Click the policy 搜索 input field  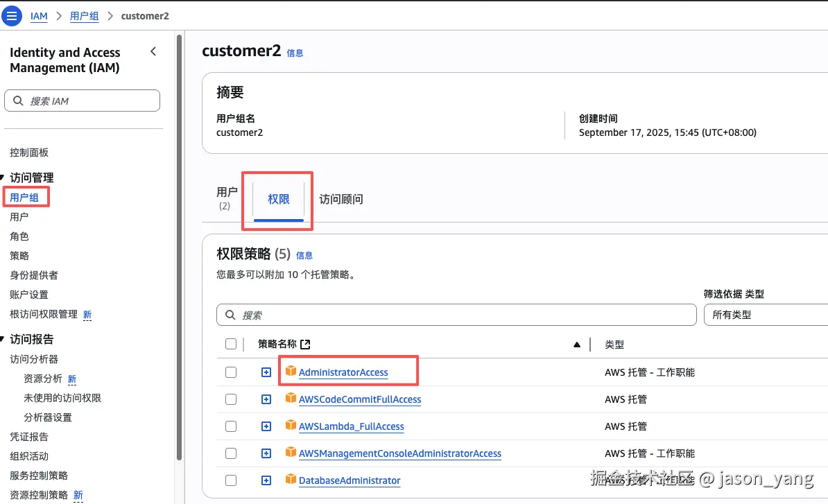point(456,315)
